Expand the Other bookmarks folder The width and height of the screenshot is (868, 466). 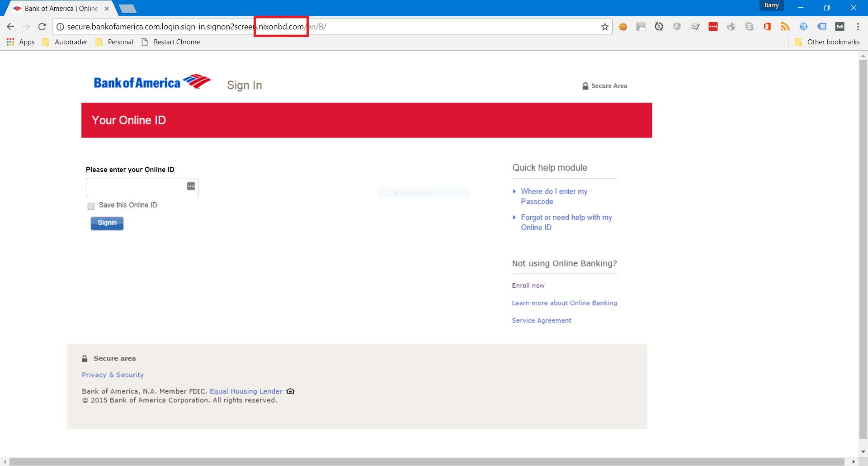pos(827,42)
